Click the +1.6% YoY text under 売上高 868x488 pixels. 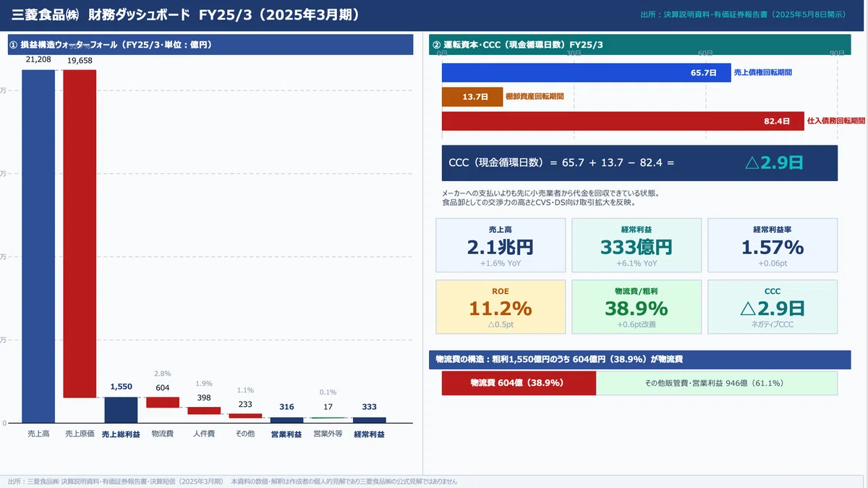click(501, 264)
